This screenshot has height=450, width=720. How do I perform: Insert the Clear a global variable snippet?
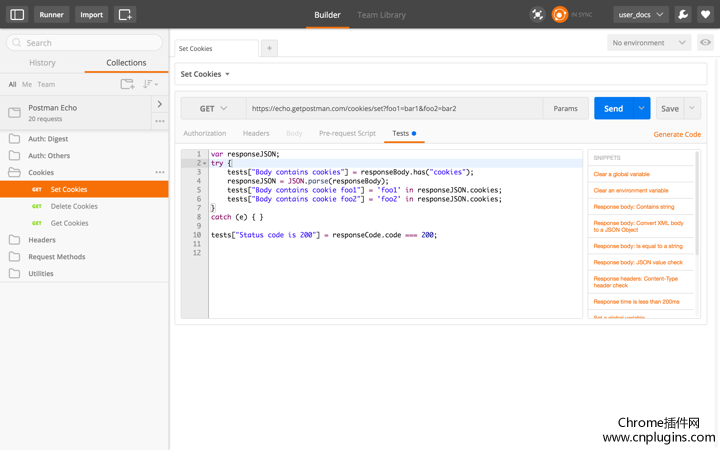tap(621, 174)
